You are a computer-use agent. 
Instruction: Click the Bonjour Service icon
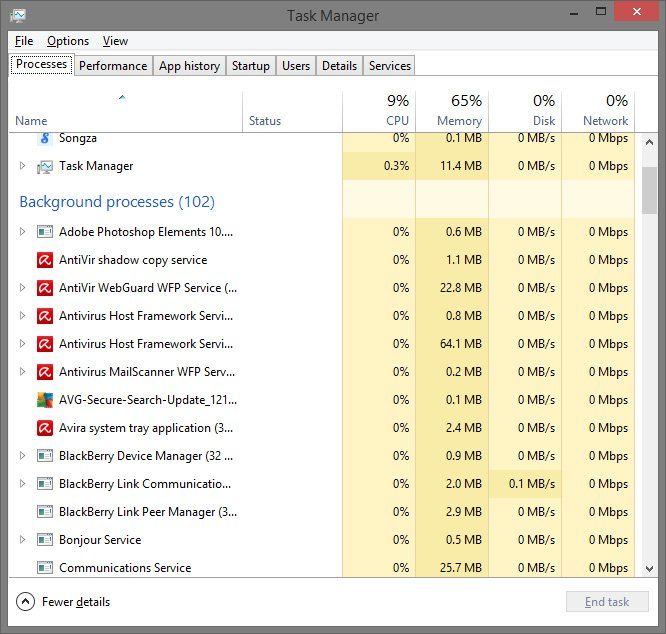pos(45,540)
